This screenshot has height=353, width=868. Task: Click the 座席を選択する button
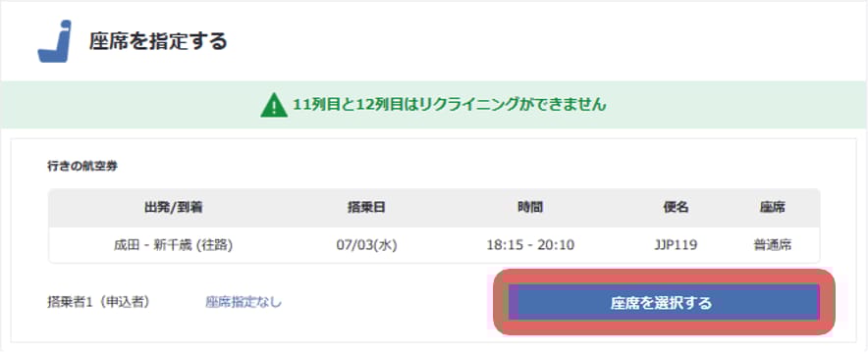[x=663, y=303]
